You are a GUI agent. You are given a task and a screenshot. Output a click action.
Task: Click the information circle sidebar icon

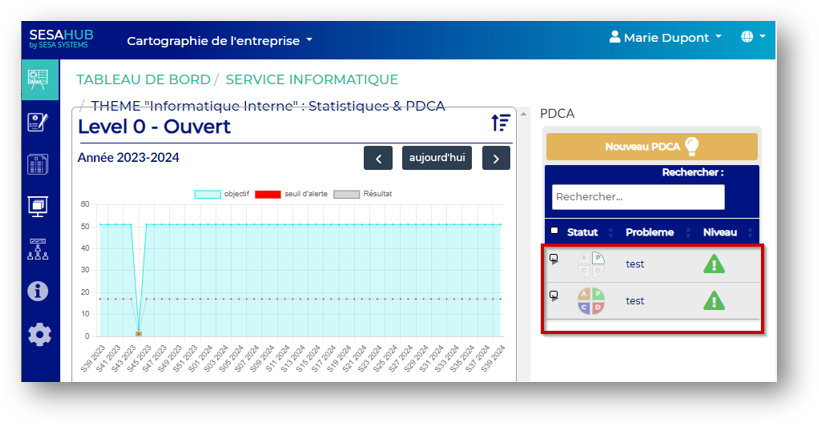coord(39,291)
